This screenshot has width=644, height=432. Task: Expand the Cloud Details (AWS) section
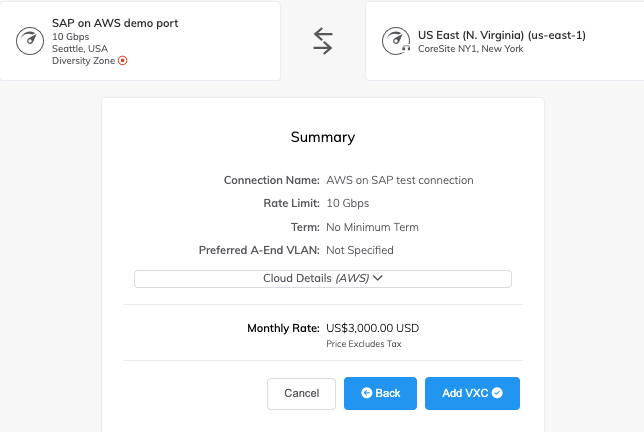pyautogui.click(x=323, y=279)
